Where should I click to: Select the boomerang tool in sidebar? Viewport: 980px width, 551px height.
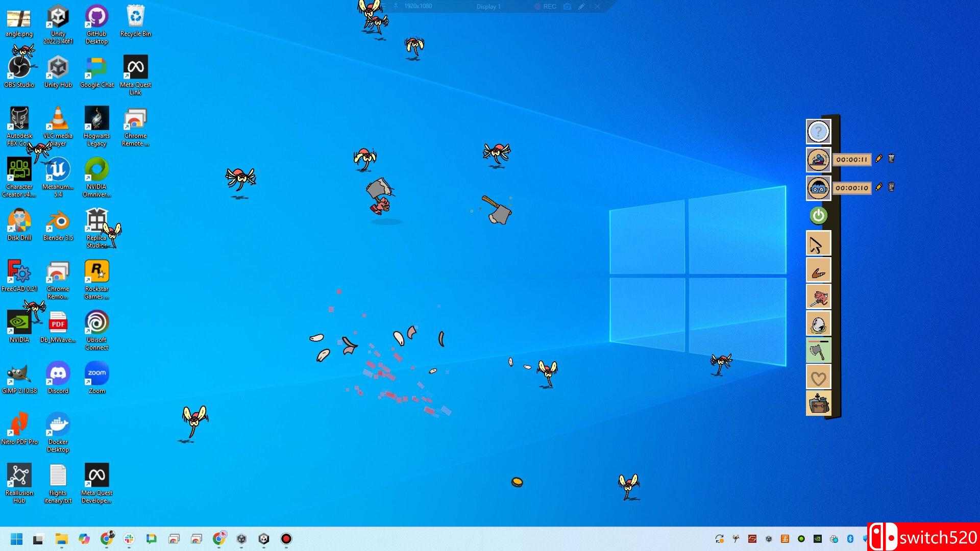click(x=818, y=271)
